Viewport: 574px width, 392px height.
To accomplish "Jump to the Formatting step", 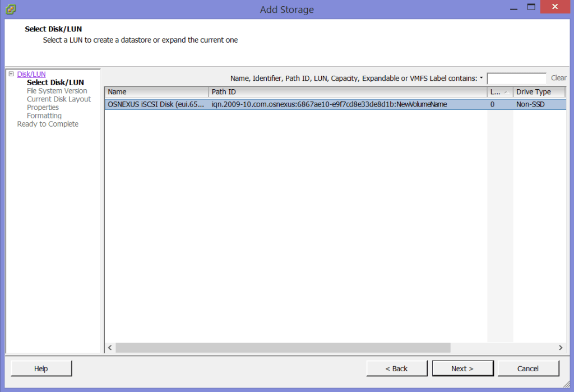I will pyautogui.click(x=44, y=116).
